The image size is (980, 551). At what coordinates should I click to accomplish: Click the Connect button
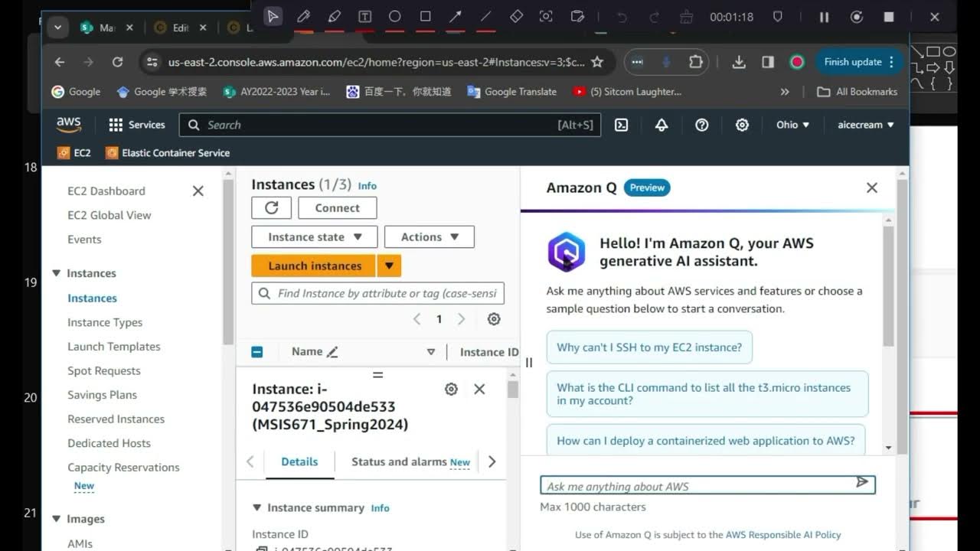coord(337,208)
